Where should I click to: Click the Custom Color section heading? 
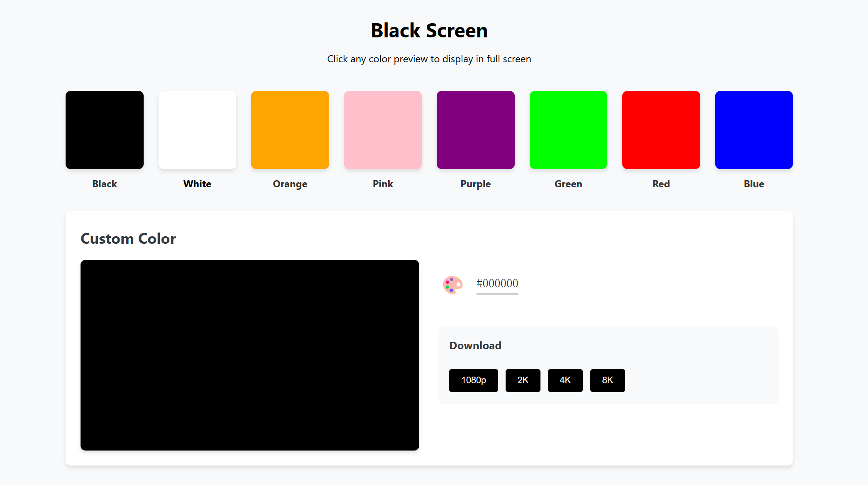point(128,238)
